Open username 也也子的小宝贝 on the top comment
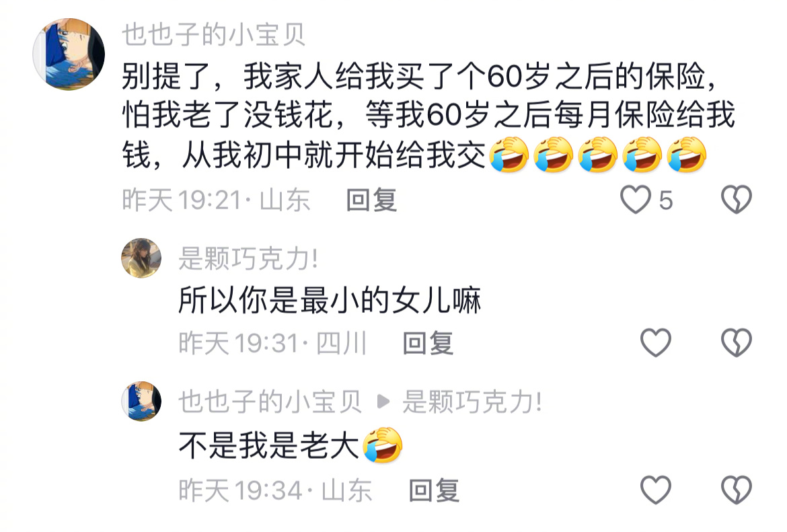Image resolution: width=787 pixels, height=532 pixels. [x=214, y=34]
